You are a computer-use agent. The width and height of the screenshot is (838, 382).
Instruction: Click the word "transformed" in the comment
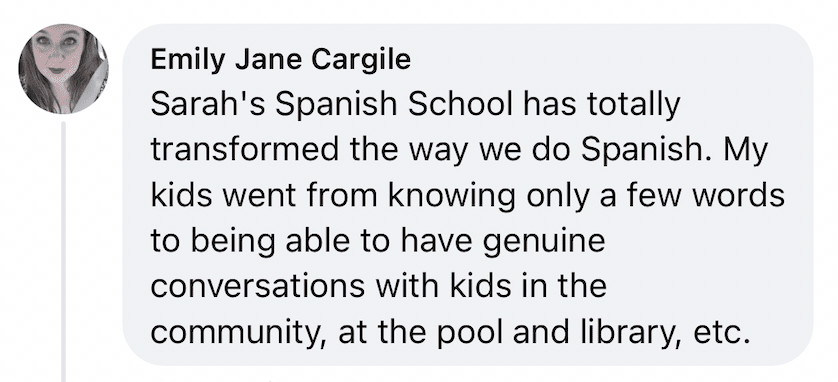[245, 151]
